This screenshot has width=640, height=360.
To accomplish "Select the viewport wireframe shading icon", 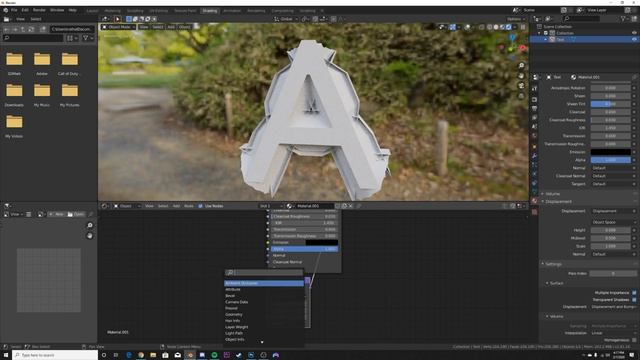I will pyautogui.click(x=489, y=27).
